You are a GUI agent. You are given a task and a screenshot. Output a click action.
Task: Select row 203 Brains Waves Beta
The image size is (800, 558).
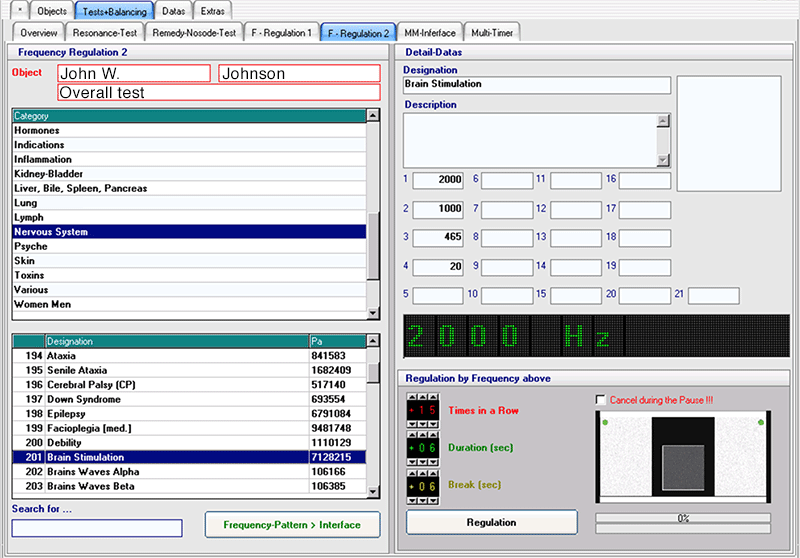pyautogui.click(x=189, y=486)
